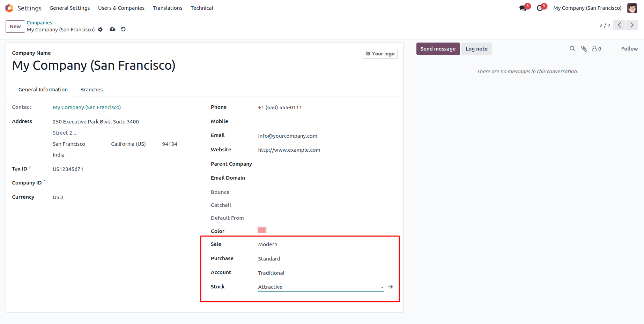
Task: Click the pink Color swatch
Action: pyautogui.click(x=261, y=231)
